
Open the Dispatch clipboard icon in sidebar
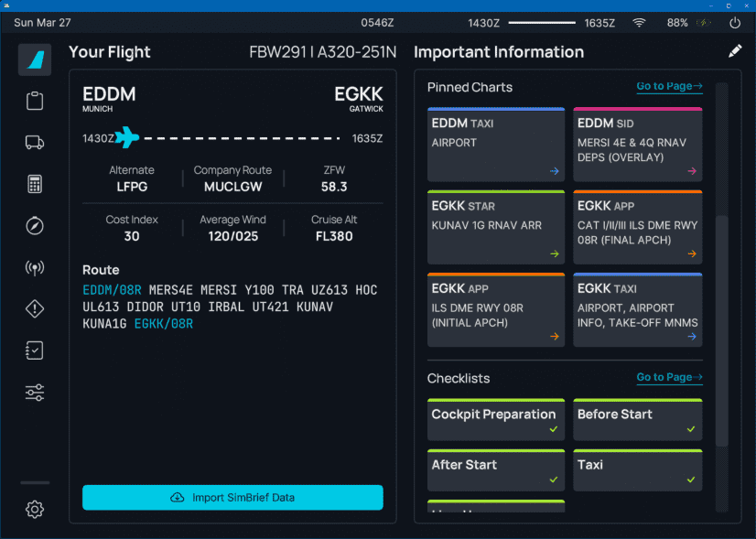(35, 101)
